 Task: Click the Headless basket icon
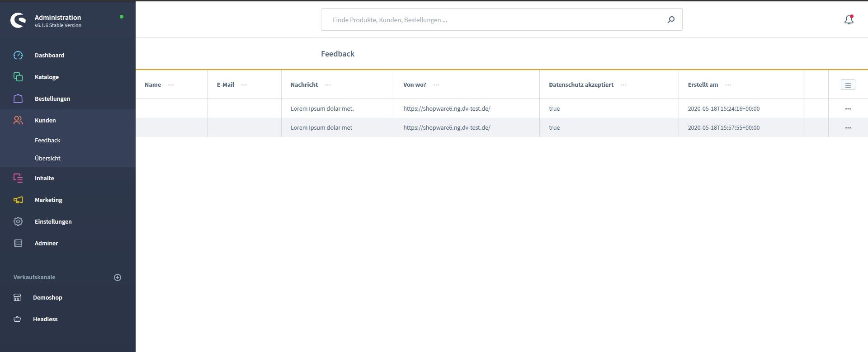[17, 319]
